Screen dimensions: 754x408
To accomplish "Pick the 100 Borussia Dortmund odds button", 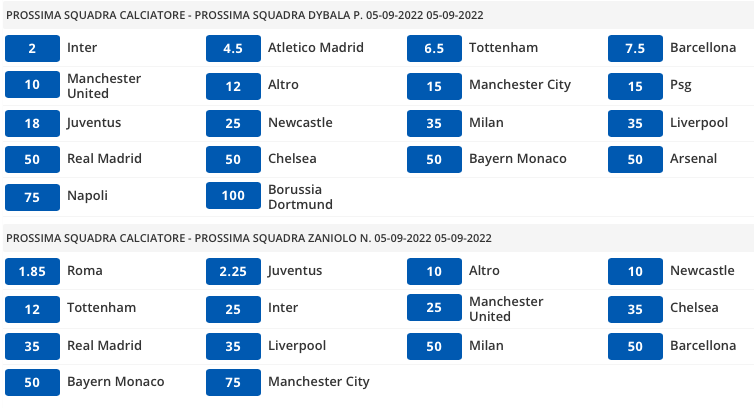I will click(x=233, y=197).
